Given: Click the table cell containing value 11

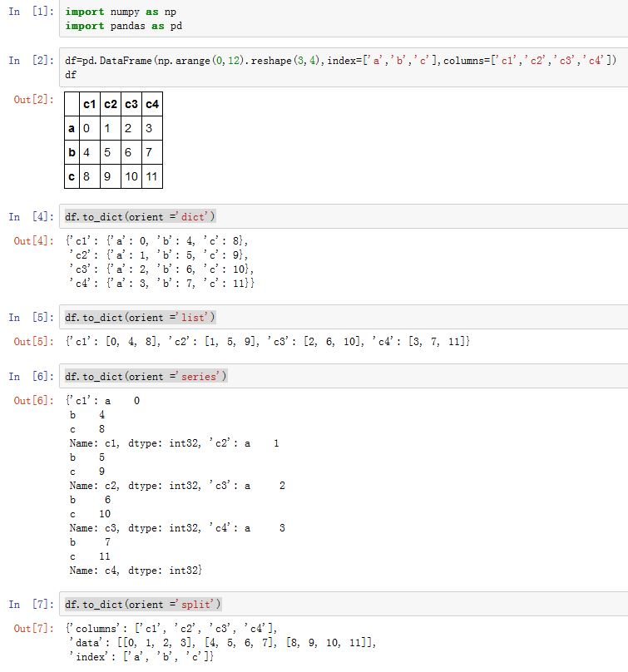Looking at the screenshot, I should click(x=151, y=176).
